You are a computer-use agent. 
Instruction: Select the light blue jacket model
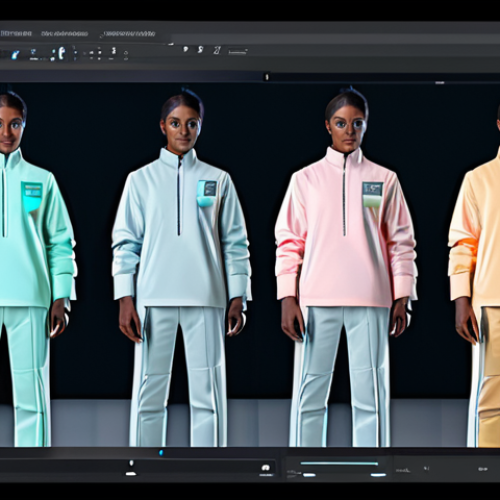(181, 267)
